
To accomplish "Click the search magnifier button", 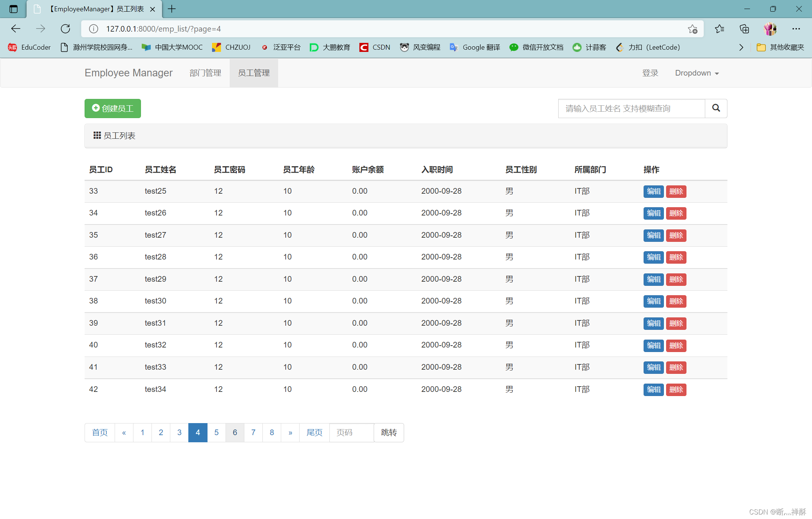I will coord(716,108).
